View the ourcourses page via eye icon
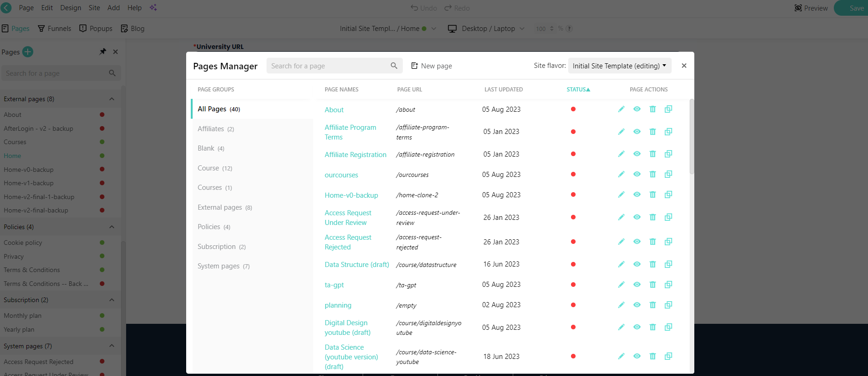868x376 pixels. (x=637, y=174)
